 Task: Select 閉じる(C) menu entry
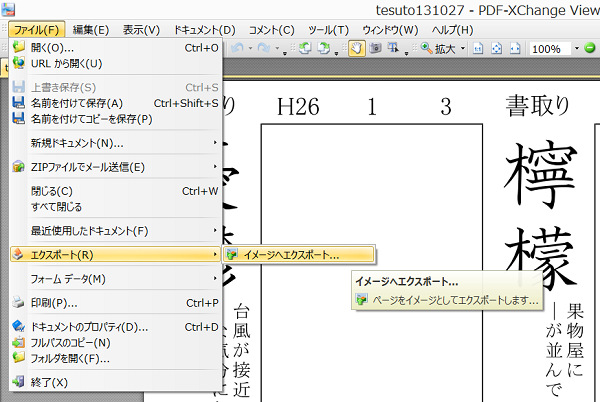point(116,191)
